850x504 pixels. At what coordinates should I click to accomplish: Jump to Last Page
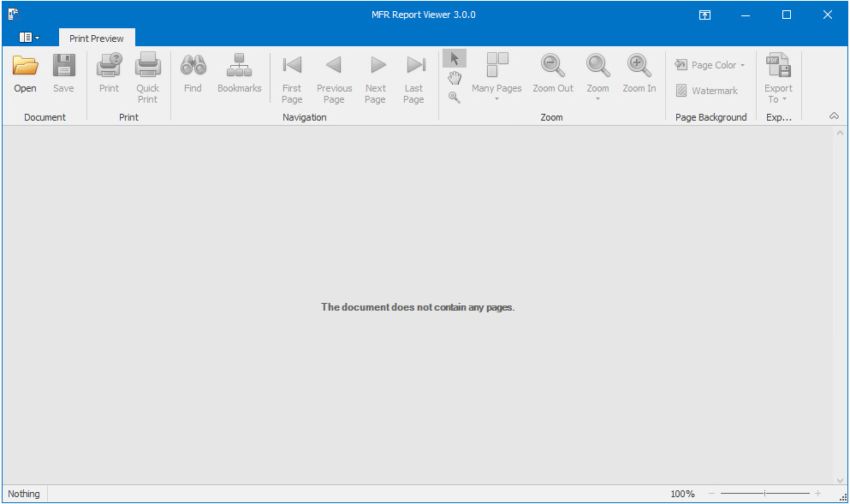tap(413, 79)
